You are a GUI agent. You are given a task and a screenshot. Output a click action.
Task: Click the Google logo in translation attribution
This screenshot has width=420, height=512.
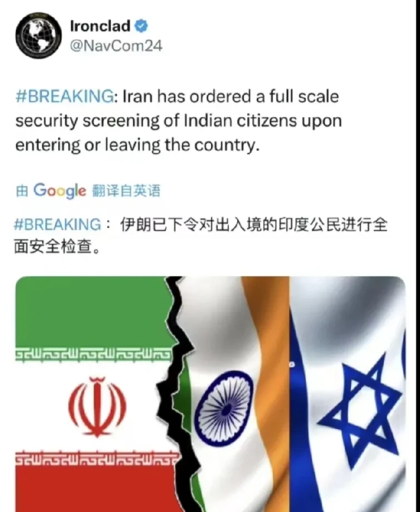60,191
